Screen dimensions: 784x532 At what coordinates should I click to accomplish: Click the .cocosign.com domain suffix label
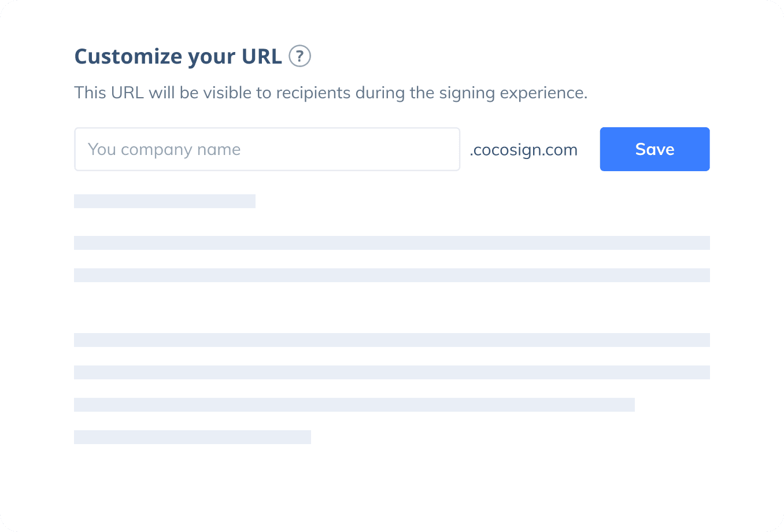click(523, 149)
